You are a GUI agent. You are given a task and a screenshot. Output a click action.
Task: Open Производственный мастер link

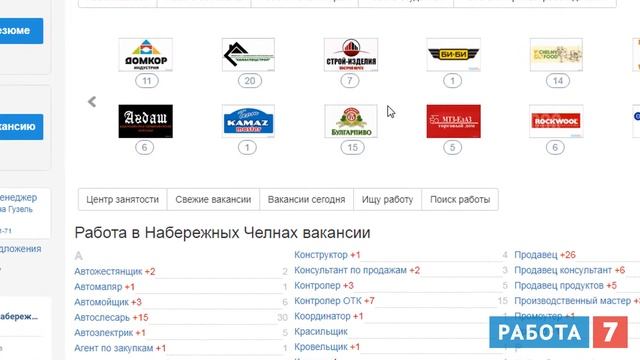tap(572, 301)
